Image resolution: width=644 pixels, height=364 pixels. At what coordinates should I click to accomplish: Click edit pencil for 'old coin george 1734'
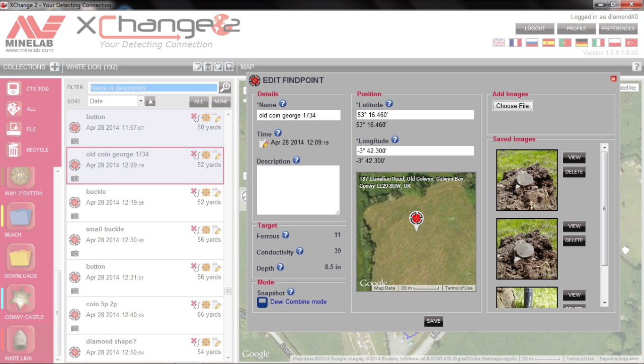(x=218, y=156)
